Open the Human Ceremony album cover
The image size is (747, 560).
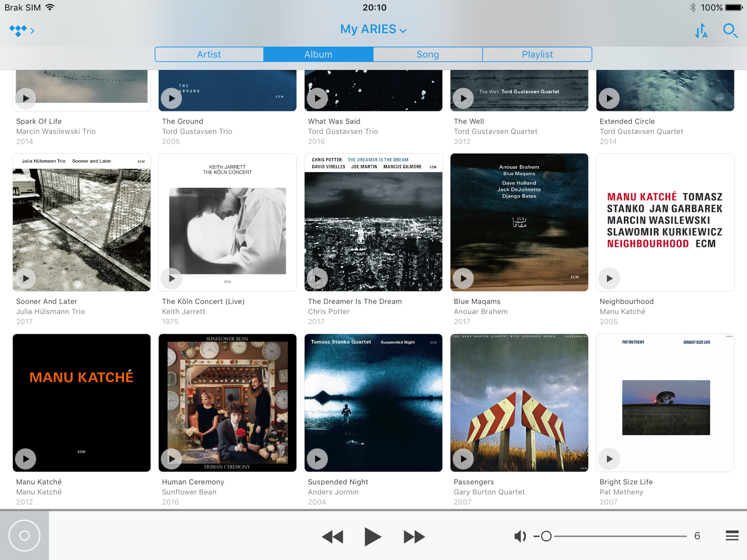tap(227, 403)
